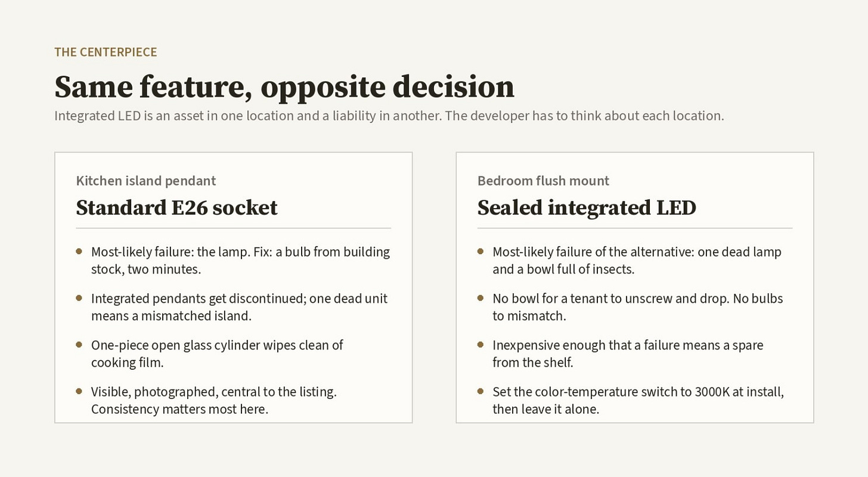
Task: Click bullet dot beside 'No bowl for a tenant'
Action: (x=480, y=298)
